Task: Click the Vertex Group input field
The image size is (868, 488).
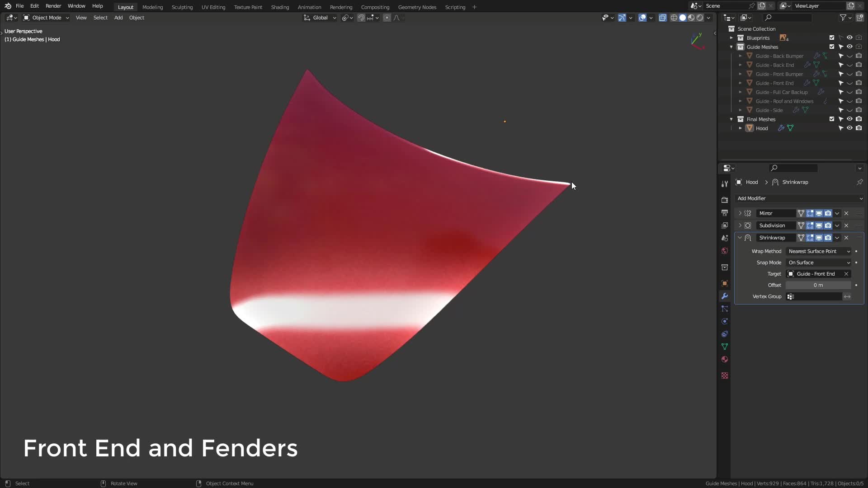Action: tap(814, 296)
